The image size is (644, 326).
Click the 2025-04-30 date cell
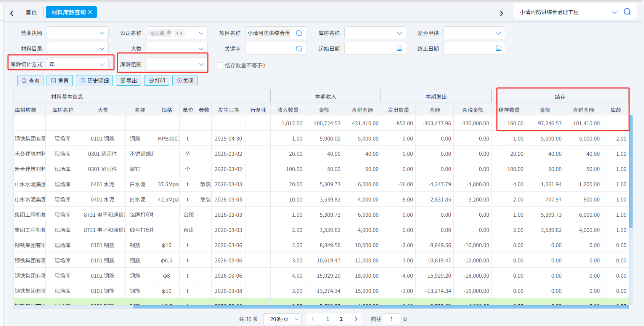[228, 139]
